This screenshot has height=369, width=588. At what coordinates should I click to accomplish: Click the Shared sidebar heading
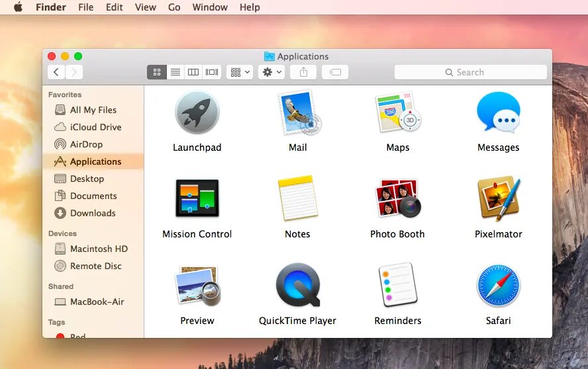61,286
